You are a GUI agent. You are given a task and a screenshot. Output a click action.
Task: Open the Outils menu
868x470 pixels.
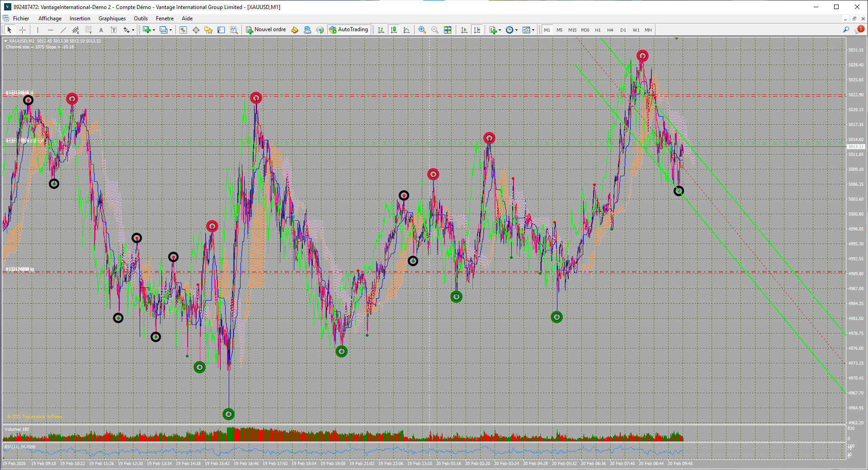coord(141,19)
